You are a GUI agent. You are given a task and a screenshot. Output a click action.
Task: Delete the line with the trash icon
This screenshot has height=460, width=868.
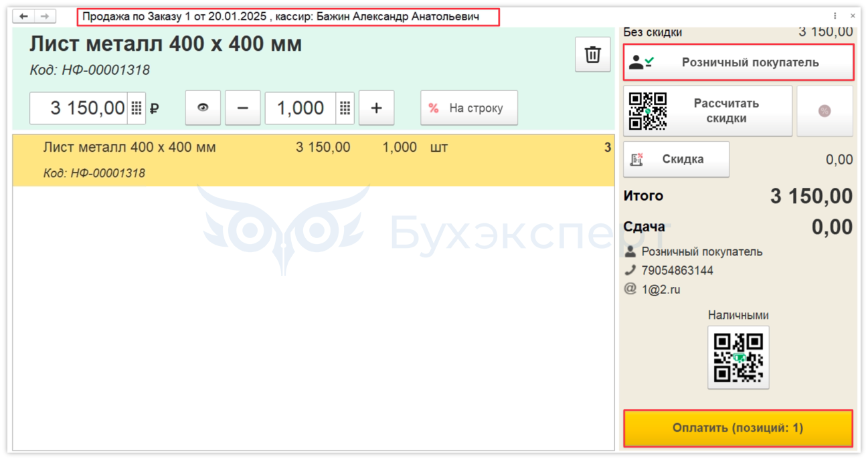592,54
